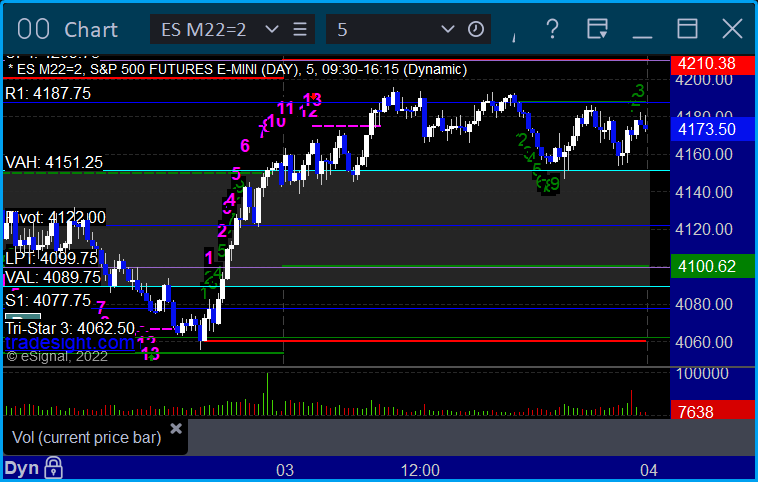Screen dimensions: 758x482
Task: Click the VAH: 4151.25 label
Action: pyautogui.click(x=54, y=162)
